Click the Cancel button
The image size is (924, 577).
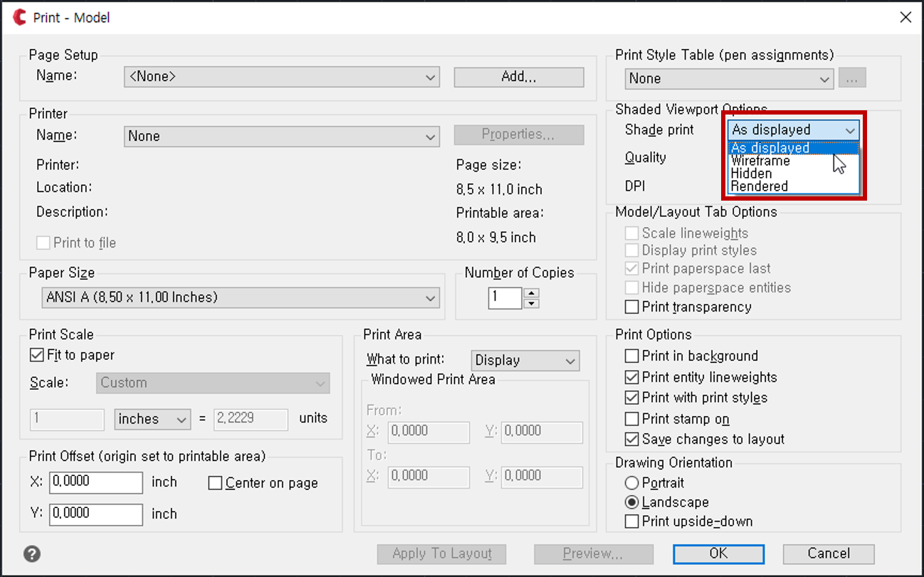click(x=828, y=554)
